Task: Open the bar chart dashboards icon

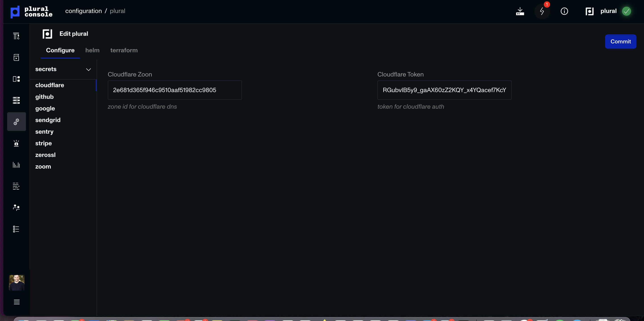Action: 16,165
